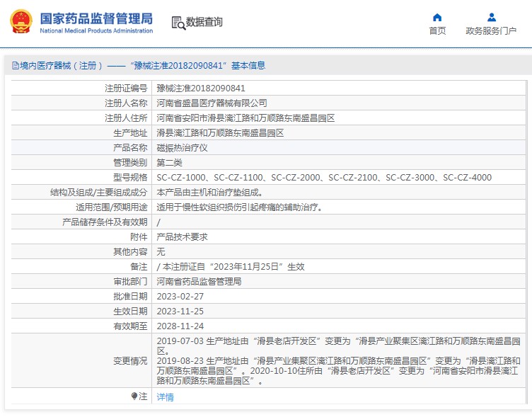Image resolution: width=532 pixels, height=417 pixels.
Task: Click the 产品技术要求 attachment entry
Action: coord(182,237)
